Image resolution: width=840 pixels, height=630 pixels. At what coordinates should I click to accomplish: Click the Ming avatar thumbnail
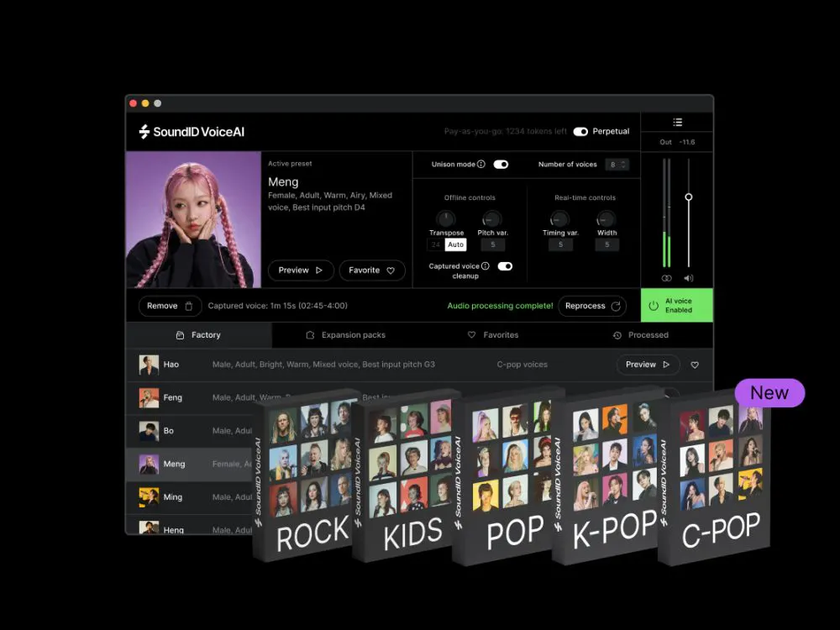coord(149,497)
